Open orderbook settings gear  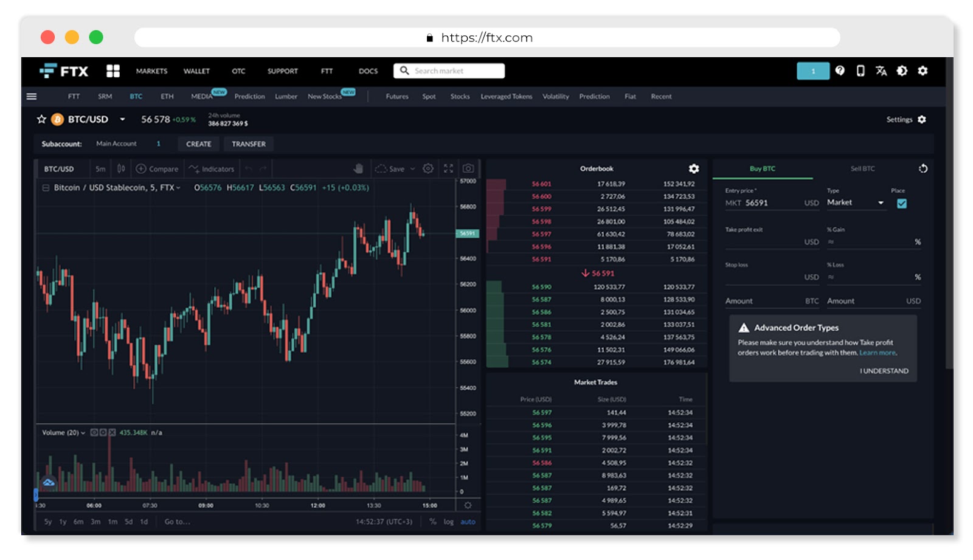click(694, 168)
